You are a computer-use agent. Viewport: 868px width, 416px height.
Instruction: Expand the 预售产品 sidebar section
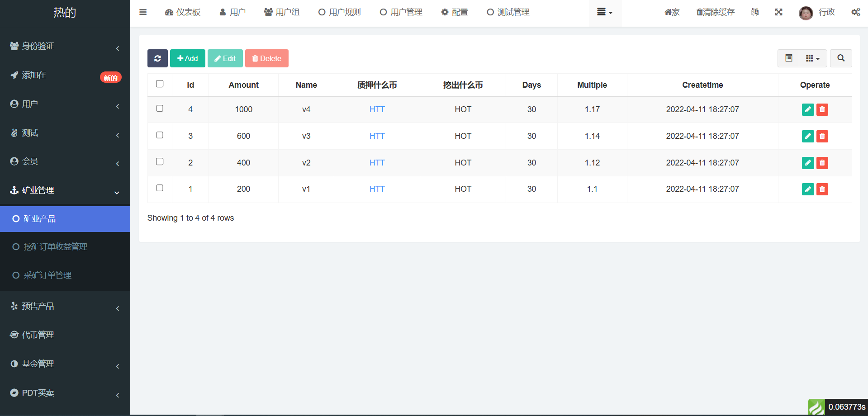65,306
